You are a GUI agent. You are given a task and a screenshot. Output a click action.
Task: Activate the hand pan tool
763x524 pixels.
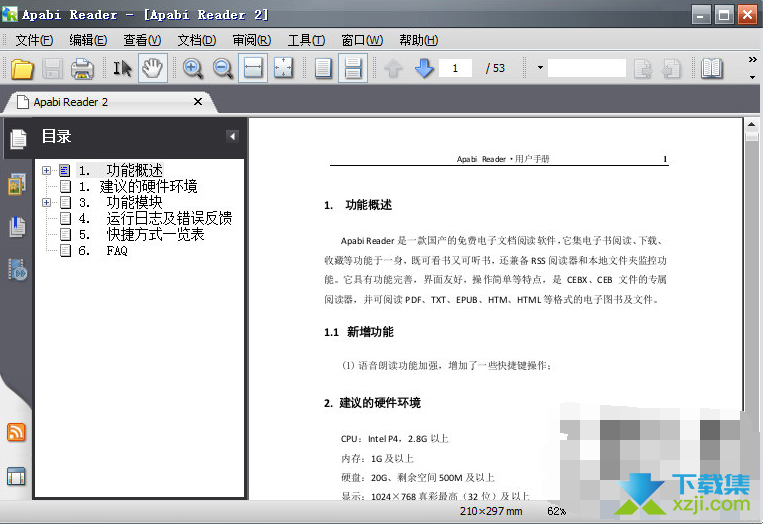pyautogui.click(x=153, y=68)
